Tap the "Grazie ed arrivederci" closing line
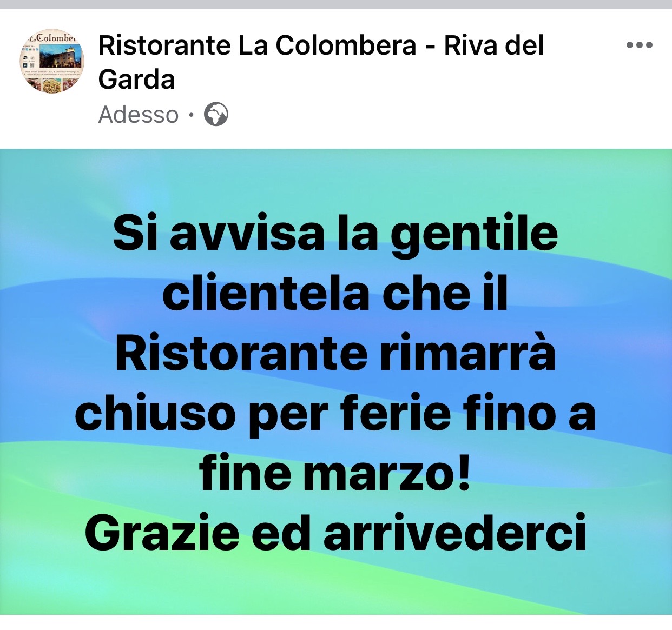The width and height of the screenshot is (672, 630). 335,533
